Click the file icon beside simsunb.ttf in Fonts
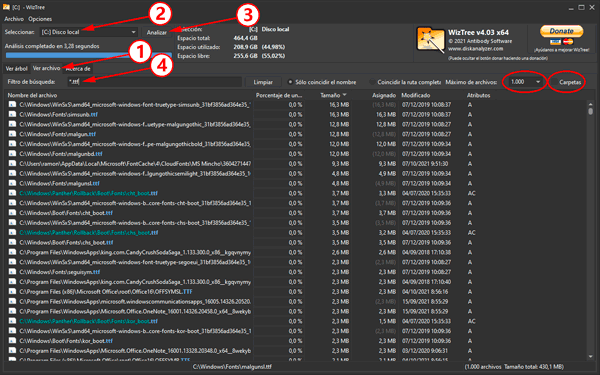This screenshot has width=600, height=375. (x=12, y=114)
